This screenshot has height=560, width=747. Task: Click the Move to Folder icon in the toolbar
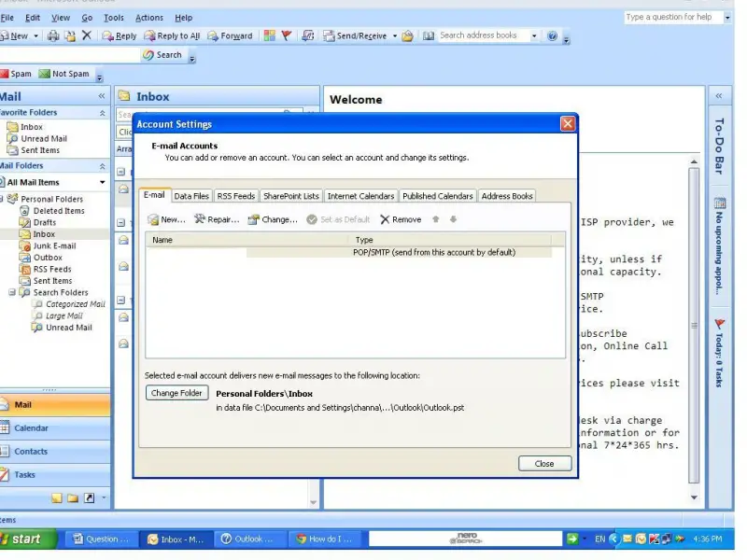coord(70,35)
